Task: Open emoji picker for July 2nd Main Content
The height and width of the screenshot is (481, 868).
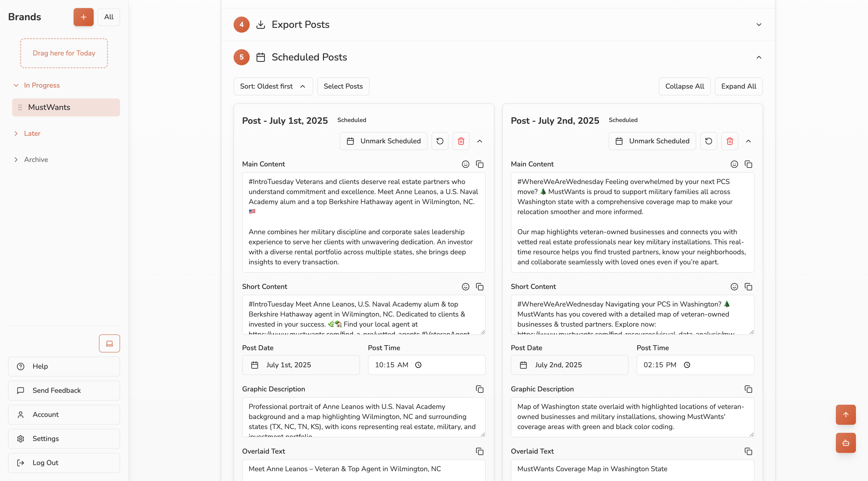Action: (x=734, y=164)
